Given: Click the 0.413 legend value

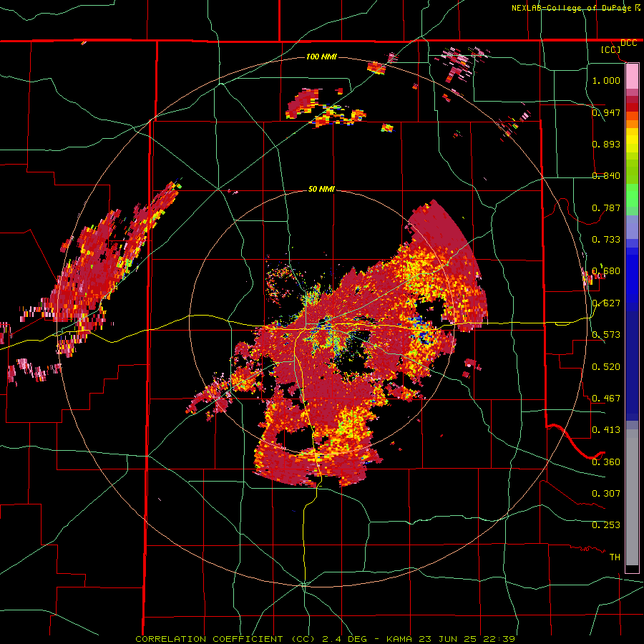Looking at the screenshot, I should tap(606, 429).
